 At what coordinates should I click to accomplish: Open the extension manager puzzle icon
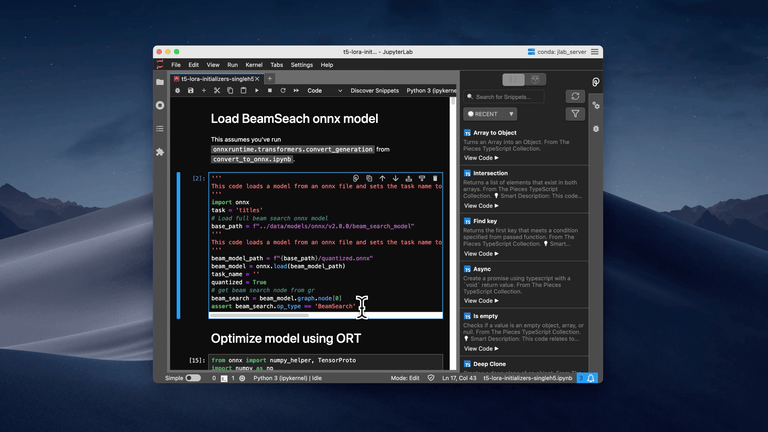click(160, 152)
